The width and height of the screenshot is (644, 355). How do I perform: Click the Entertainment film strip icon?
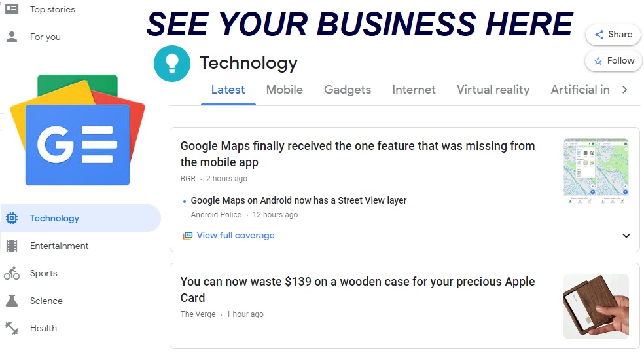(12, 246)
